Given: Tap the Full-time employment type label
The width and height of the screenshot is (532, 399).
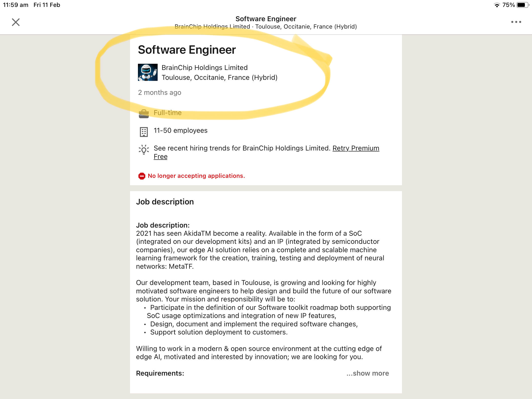Looking at the screenshot, I should (168, 113).
